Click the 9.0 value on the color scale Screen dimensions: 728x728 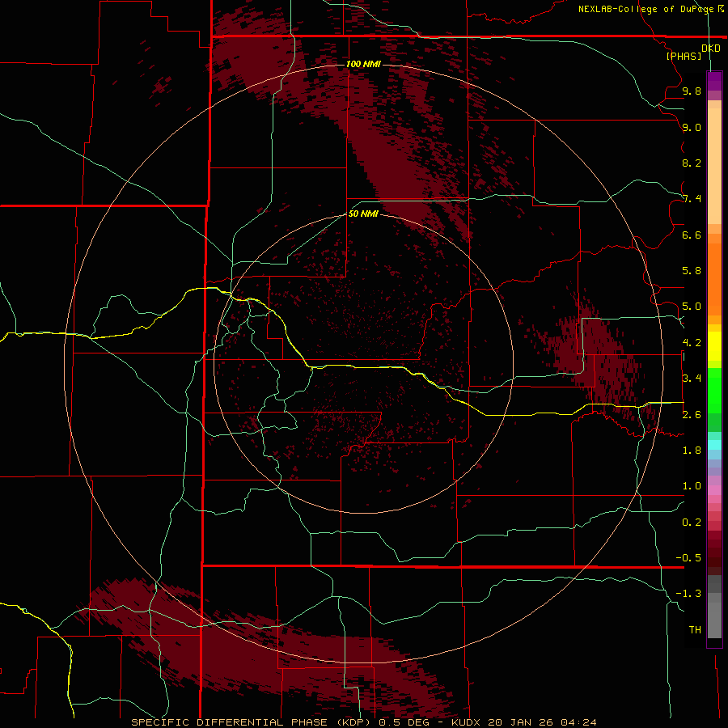tap(692, 127)
